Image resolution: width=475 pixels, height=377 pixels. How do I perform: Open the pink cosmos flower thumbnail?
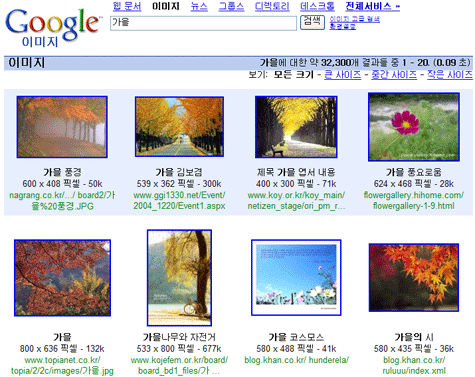pyautogui.click(x=414, y=127)
